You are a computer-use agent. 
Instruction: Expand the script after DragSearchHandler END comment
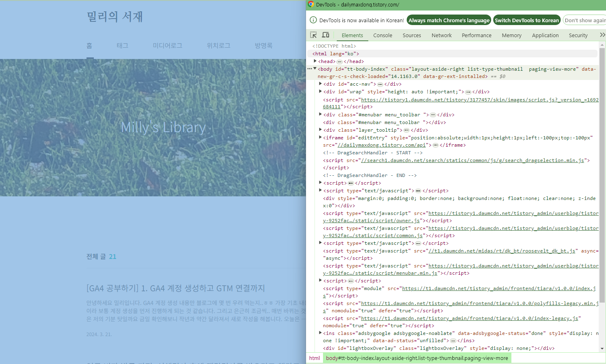click(320, 183)
